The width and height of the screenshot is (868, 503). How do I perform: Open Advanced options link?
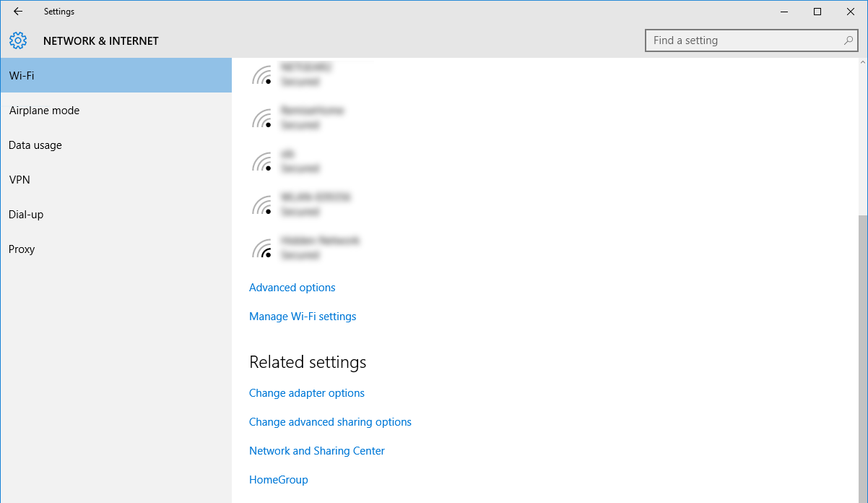(292, 288)
